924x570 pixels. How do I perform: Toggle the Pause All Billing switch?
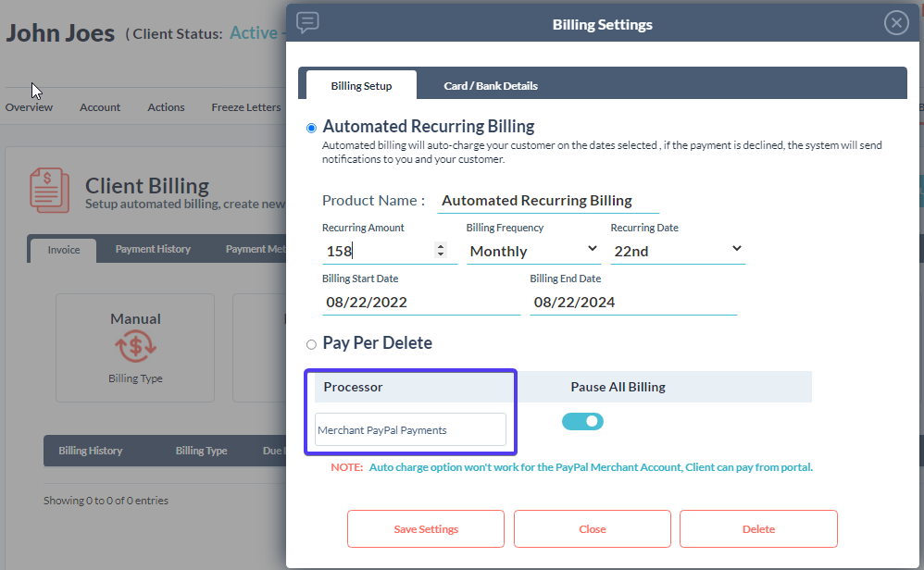coord(582,422)
